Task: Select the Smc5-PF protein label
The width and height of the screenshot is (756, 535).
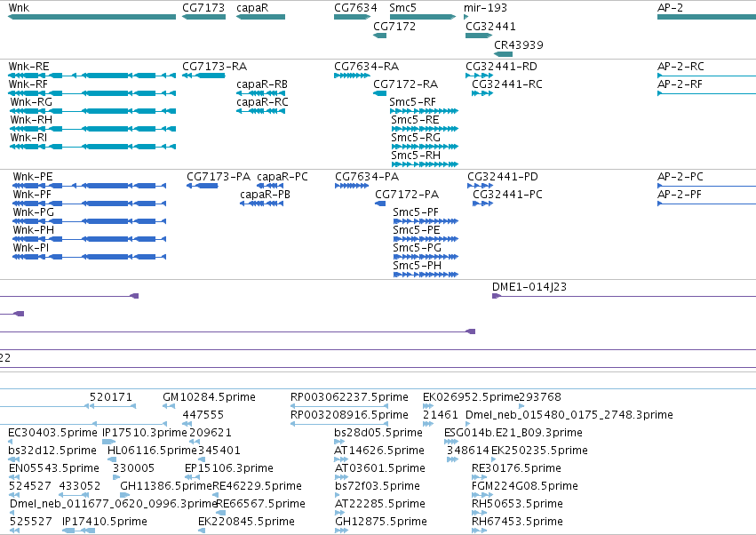Action: [x=416, y=212]
